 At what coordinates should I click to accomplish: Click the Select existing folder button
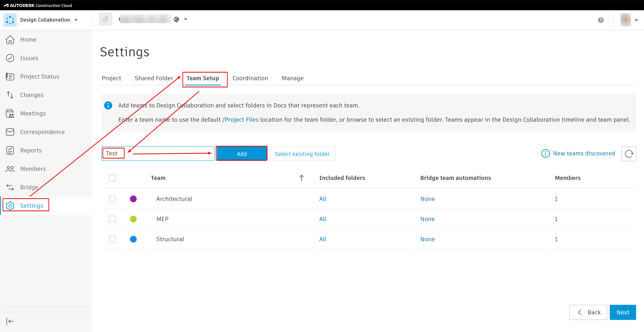click(x=302, y=154)
